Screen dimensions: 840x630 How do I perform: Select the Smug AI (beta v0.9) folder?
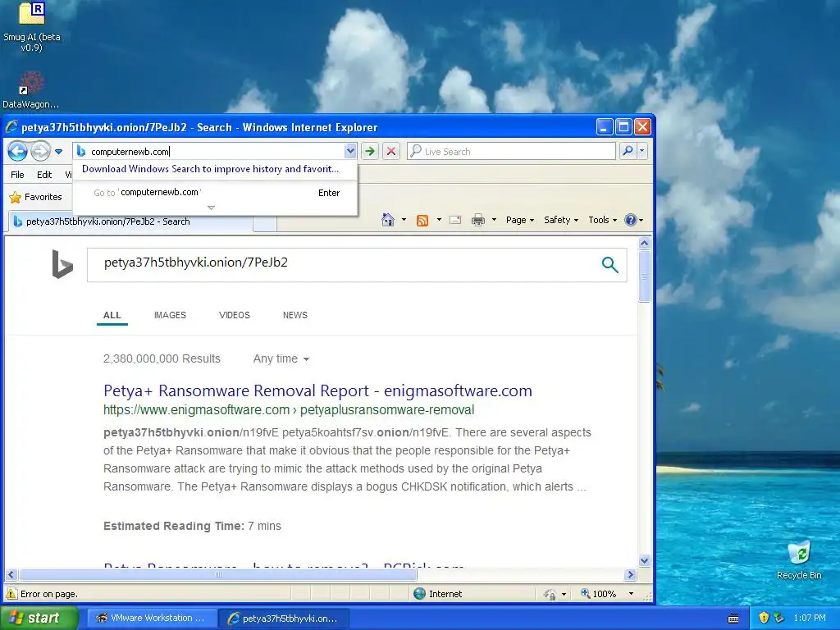(32, 25)
